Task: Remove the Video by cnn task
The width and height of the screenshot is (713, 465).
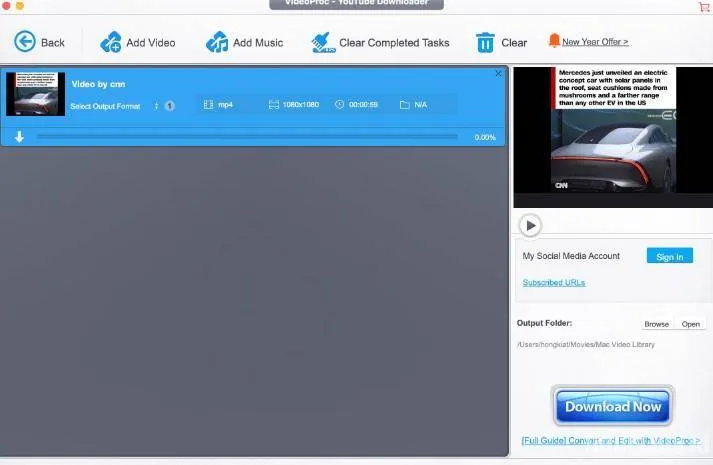Action: (498, 74)
